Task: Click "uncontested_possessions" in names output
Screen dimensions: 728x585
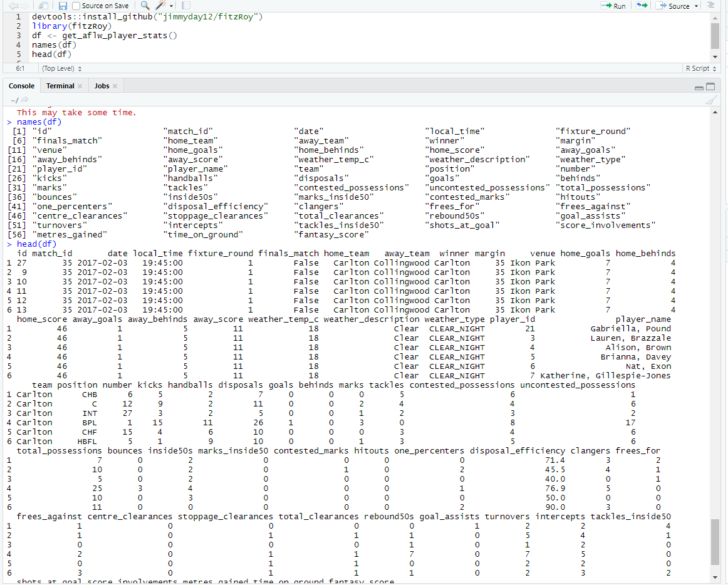Action: pos(487,187)
